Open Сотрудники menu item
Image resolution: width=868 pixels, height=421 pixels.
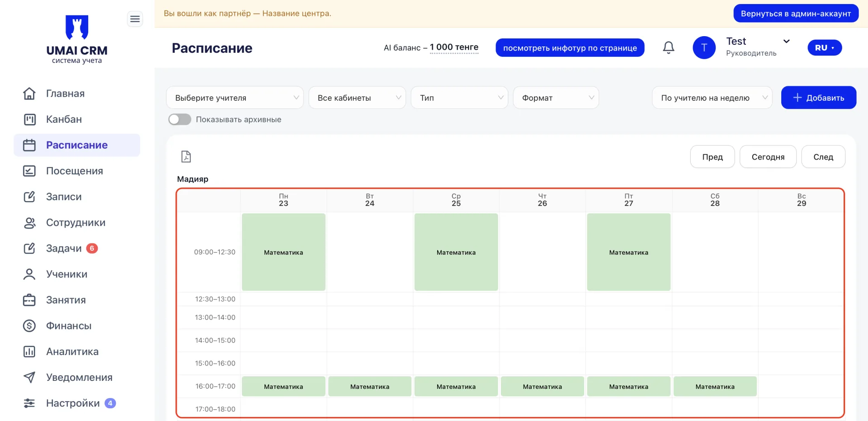76,223
